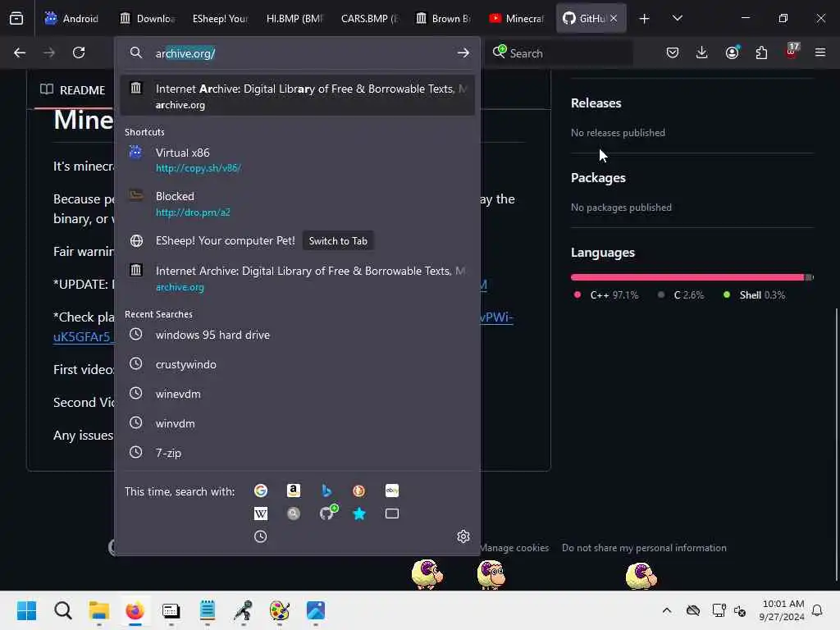Click the Shell 0.3% language entry
The width and height of the screenshot is (840, 630).
755,295
